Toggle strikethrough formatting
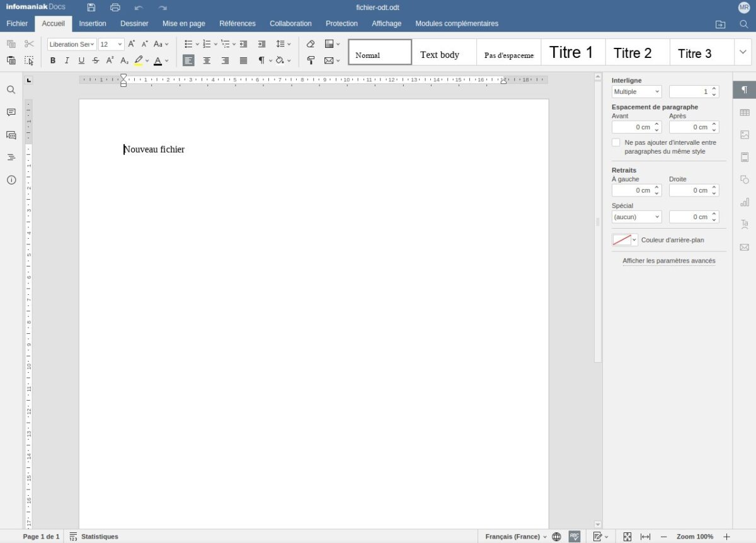Image resolution: width=756 pixels, height=543 pixels. point(96,60)
